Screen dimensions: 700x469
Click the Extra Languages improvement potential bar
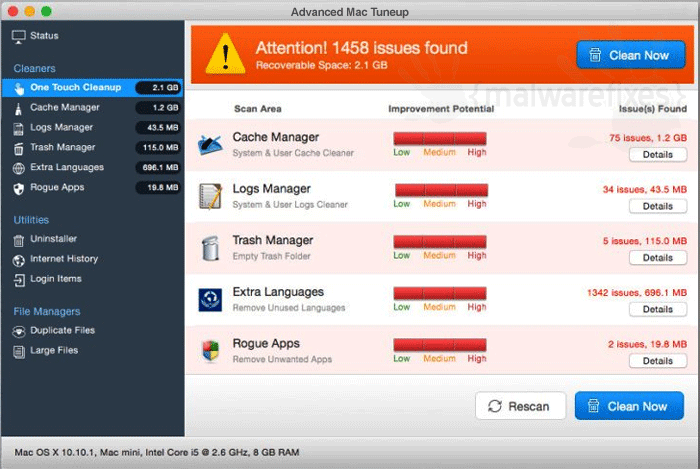(x=440, y=293)
